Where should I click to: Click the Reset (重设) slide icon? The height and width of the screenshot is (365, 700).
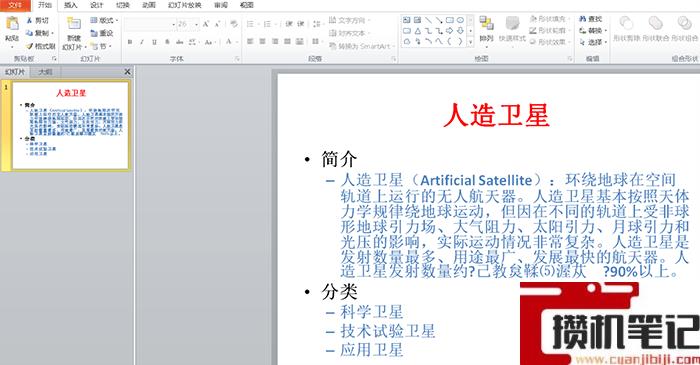(94, 33)
